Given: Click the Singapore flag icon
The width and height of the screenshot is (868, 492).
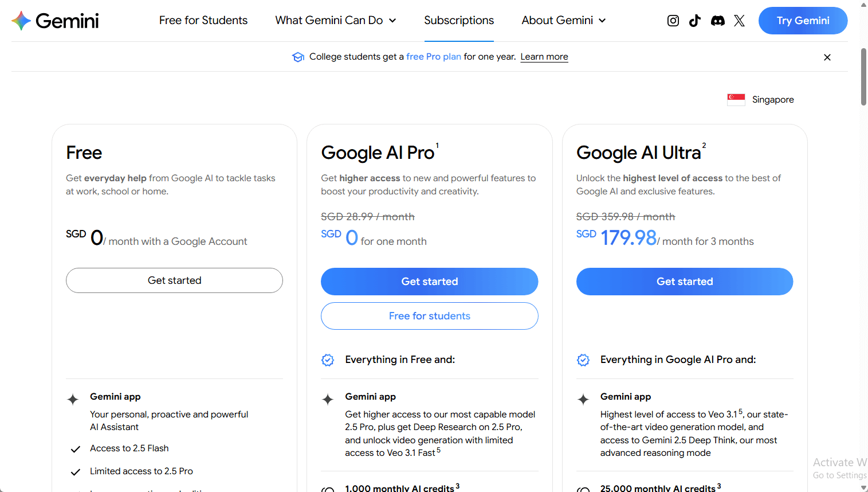Looking at the screenshot, I should (x=736, y=99).
